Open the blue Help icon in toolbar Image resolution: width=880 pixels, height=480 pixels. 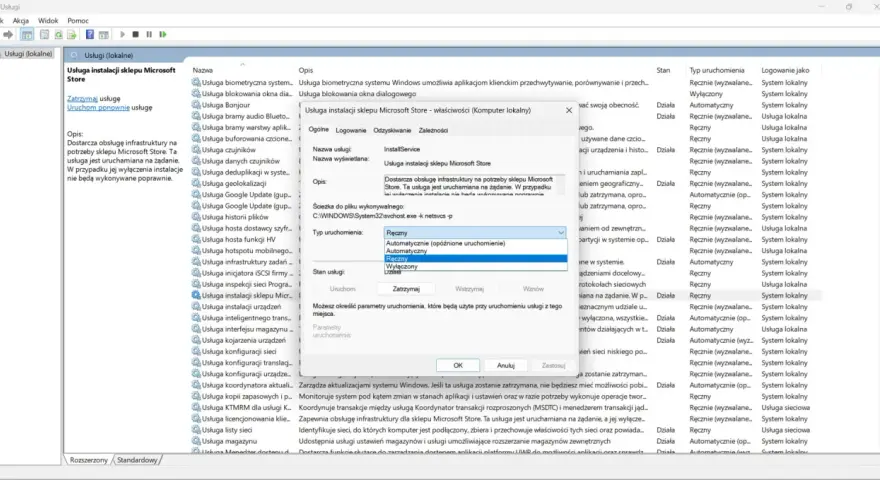[x=90, y=35]
